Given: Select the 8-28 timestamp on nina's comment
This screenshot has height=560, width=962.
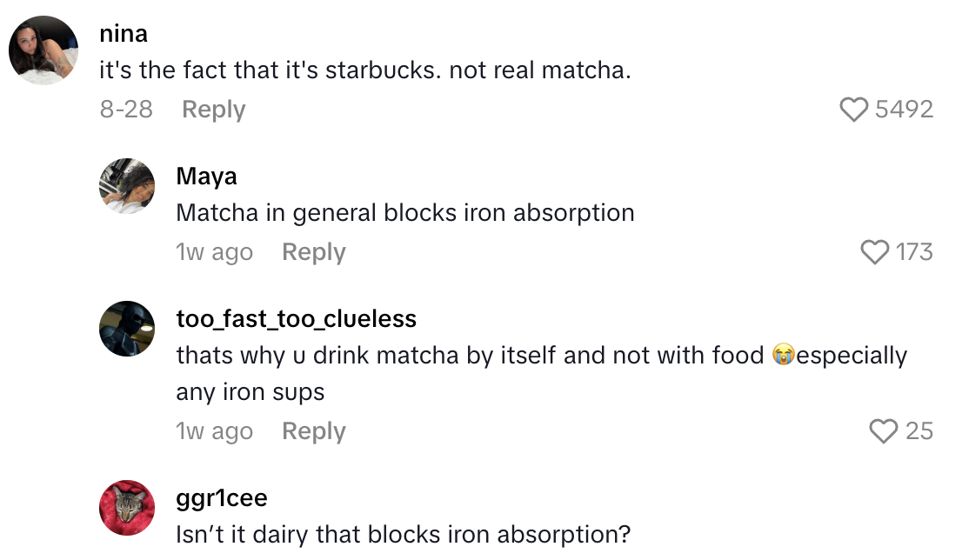Looking at the screenshot, I should click(x=126, y=109).
